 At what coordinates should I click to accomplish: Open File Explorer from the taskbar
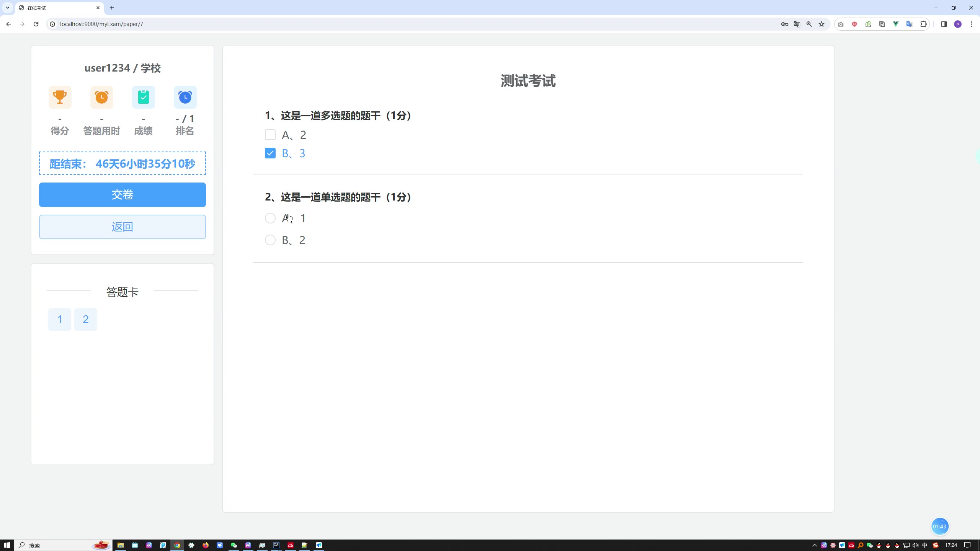(121, 545)
